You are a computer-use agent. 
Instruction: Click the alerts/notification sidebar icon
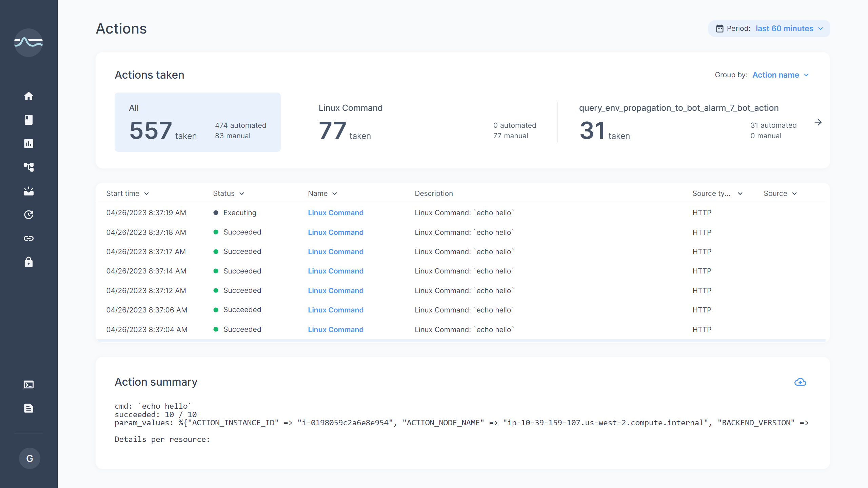pyautogui.click(x=28, y=191)
